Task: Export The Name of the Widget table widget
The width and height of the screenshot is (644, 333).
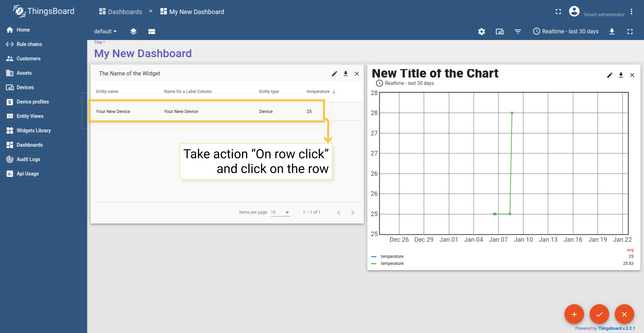Action: pyautogui.click(x=346, y=74)
